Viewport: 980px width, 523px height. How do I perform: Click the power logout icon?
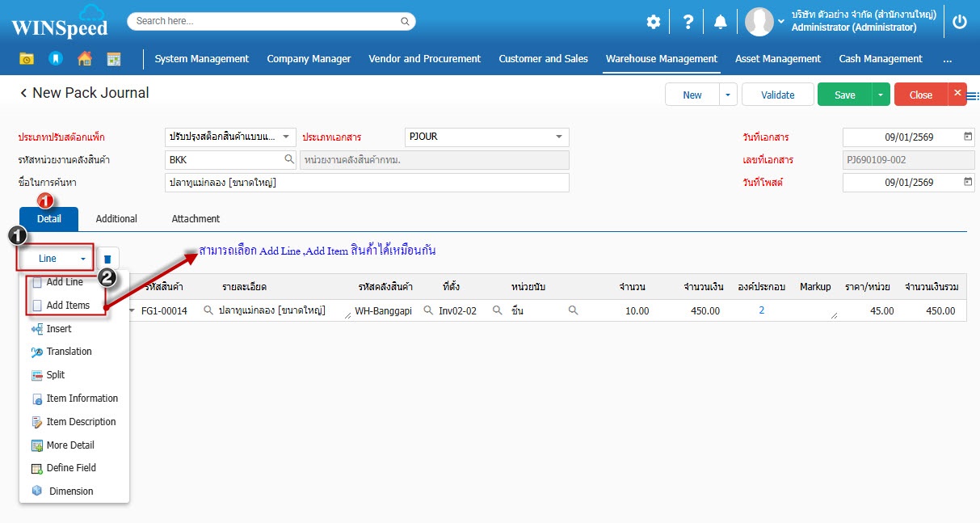(959, 22)
